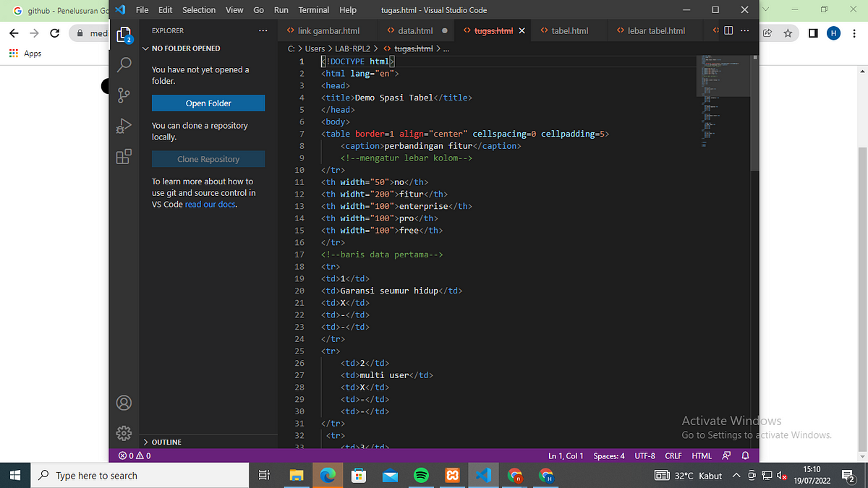Click the Windows taskbar search box
Screen dimensions: 868x488
[x=141, y=476]
